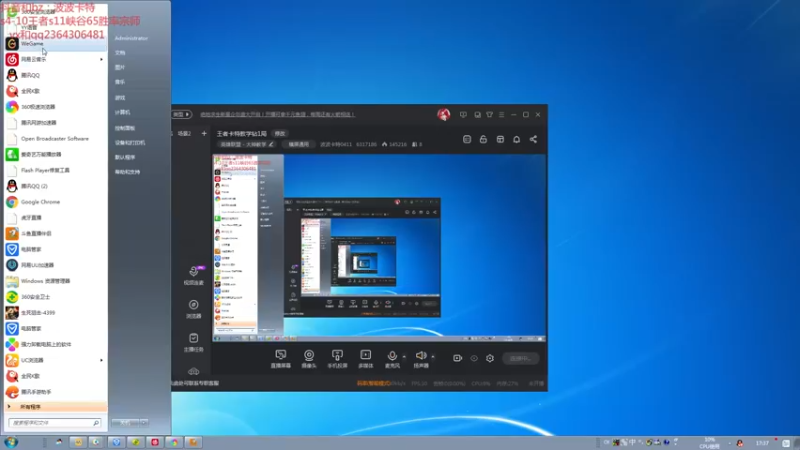Open speaker options arrow
The image size is (800, 450).
click(433, 356)
